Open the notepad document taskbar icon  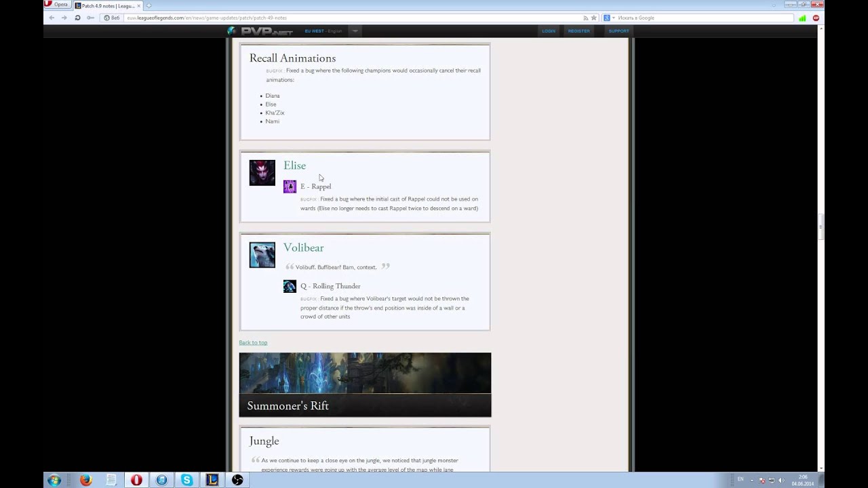pyautogui.click(x=111, y=480)
